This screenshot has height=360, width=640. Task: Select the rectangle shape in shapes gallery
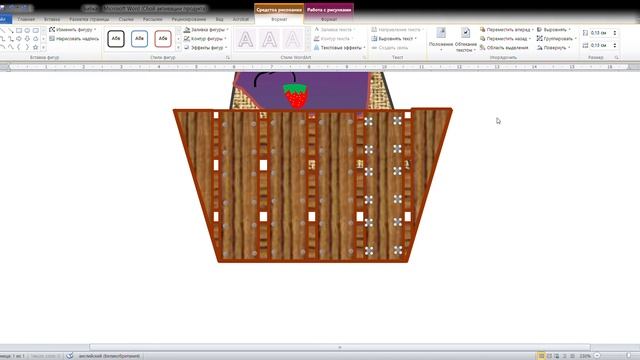click(19, 31)
